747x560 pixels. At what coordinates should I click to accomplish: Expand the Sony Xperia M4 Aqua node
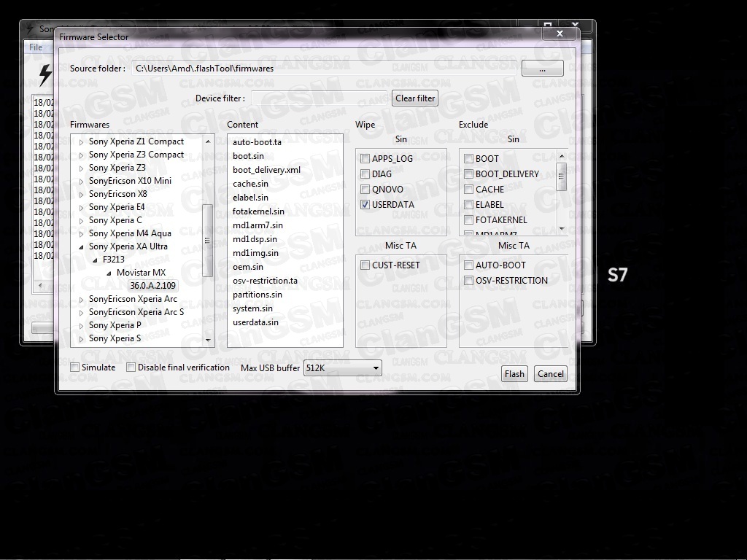point(82,234)
